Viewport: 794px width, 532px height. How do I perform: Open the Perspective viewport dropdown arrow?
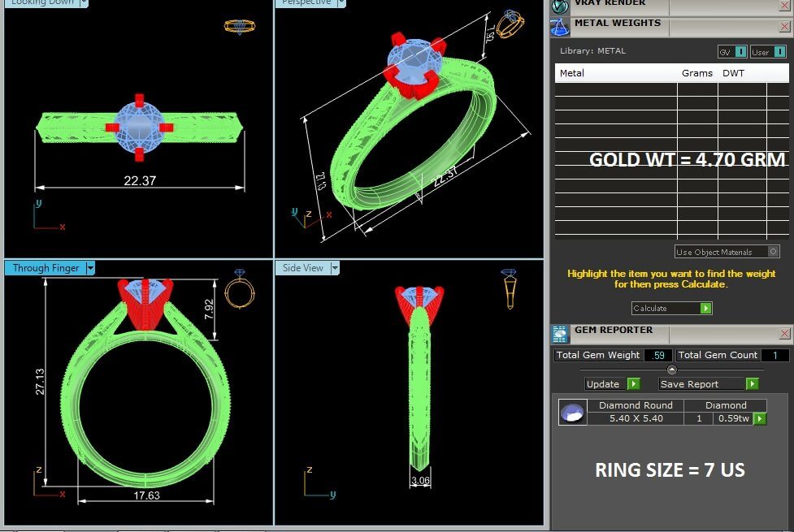click(x=341, y=2)
